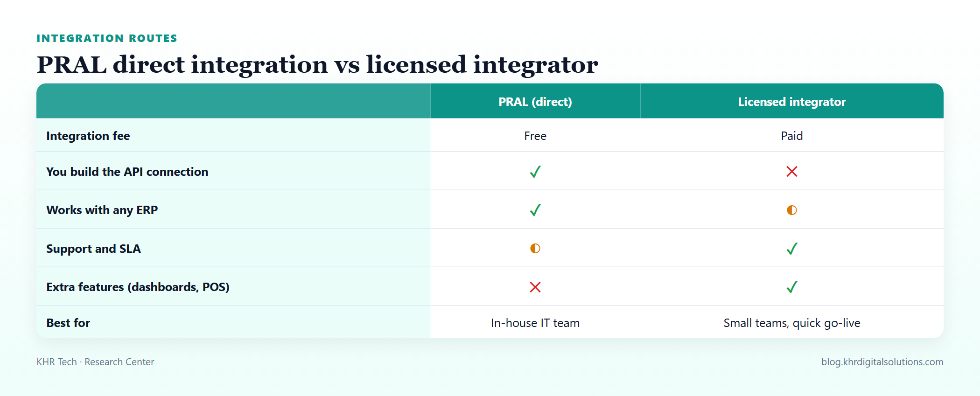980x396 pixels.
Task: Click the orange half-circle in the Works with any ERP row
Action: 791,210
